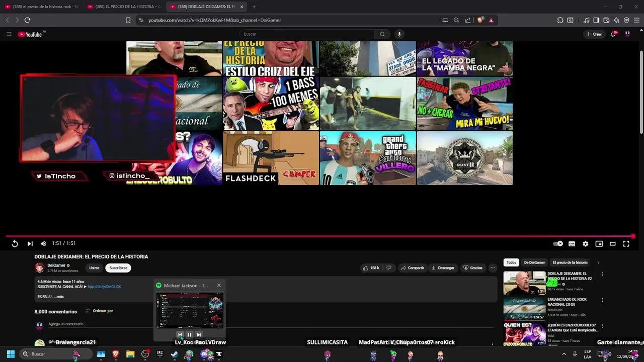
Task: Open player settings gear
Action: 585,244
